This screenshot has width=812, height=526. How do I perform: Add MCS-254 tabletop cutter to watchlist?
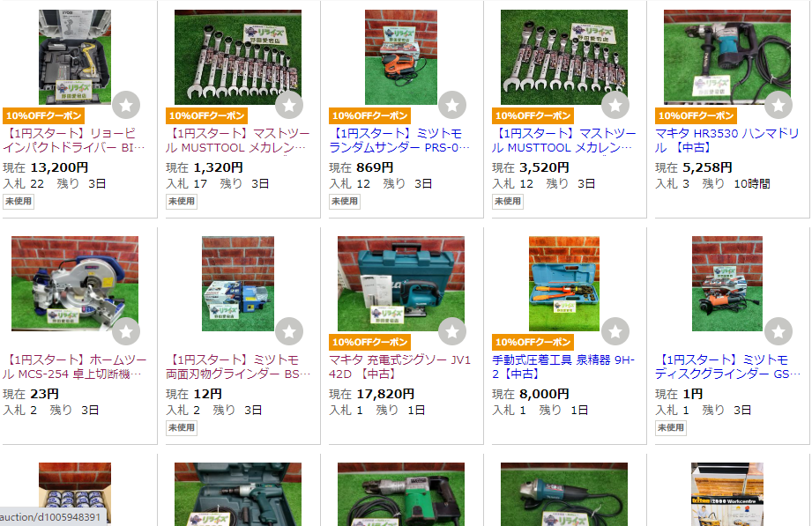pos(126,331)
